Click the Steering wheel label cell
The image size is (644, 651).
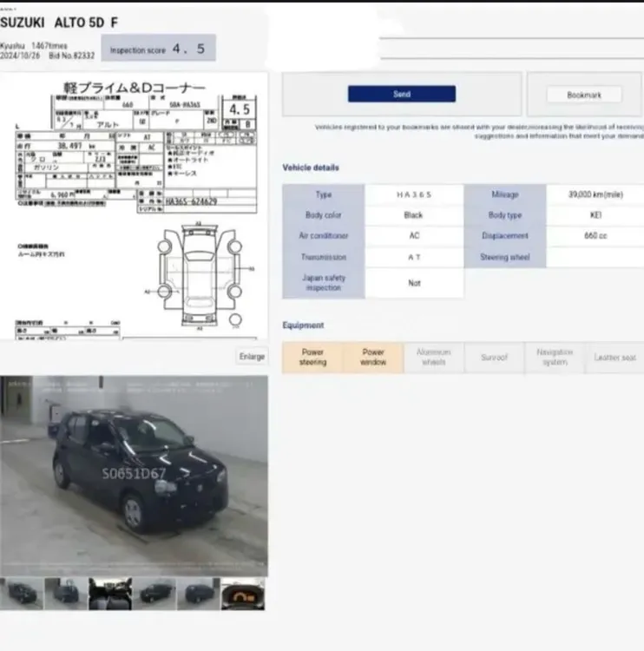click(505, 258)
